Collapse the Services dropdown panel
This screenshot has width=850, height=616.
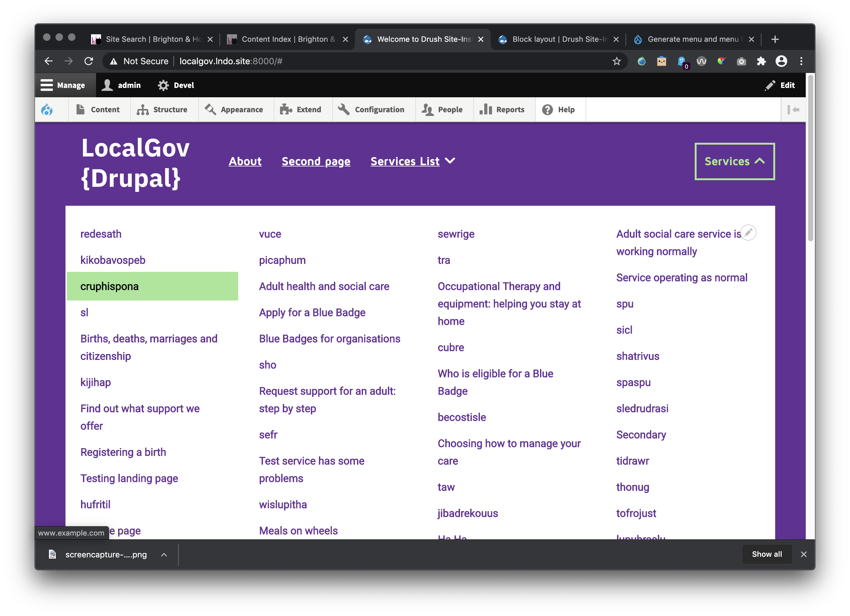(x=734, y=161)
